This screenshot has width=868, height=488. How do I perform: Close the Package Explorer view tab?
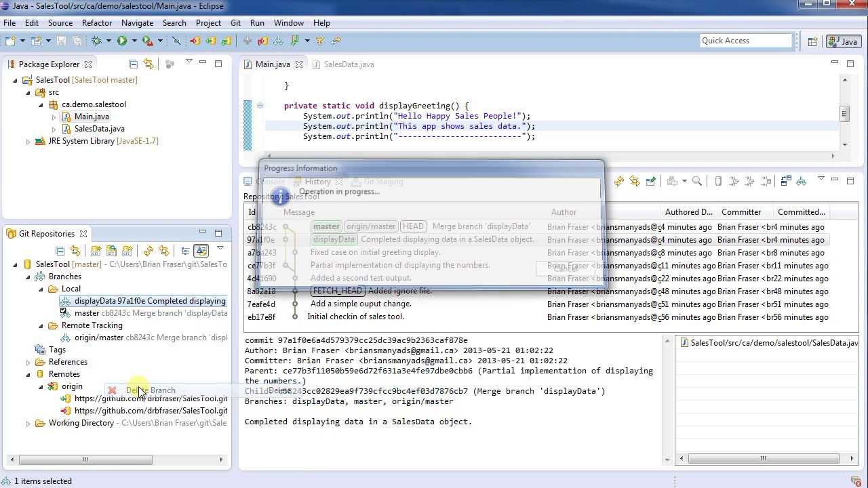(88, 64)
